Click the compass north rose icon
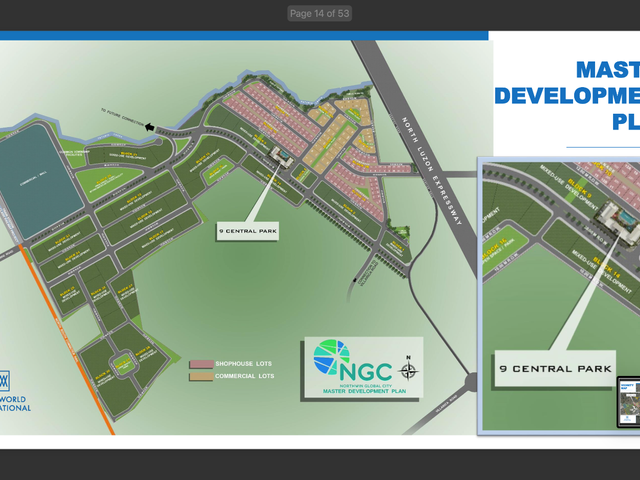 [408, 369]
